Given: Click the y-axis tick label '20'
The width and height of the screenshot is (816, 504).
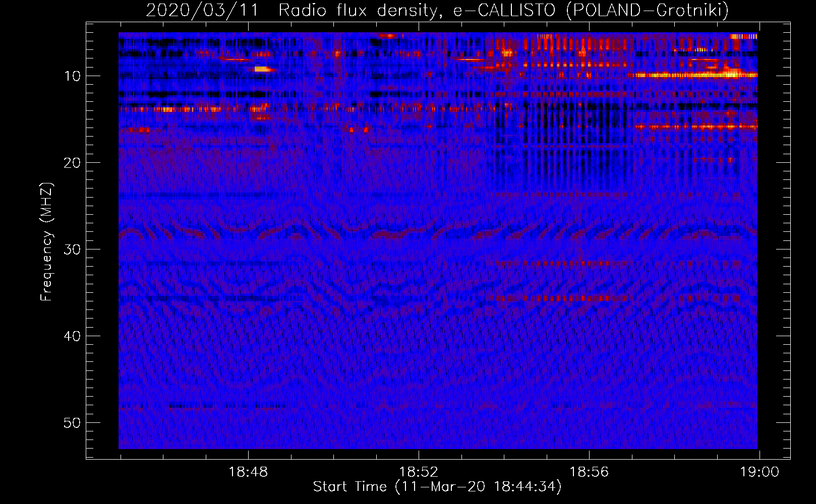Looking at the screenshot, I should tap(73, 163).
